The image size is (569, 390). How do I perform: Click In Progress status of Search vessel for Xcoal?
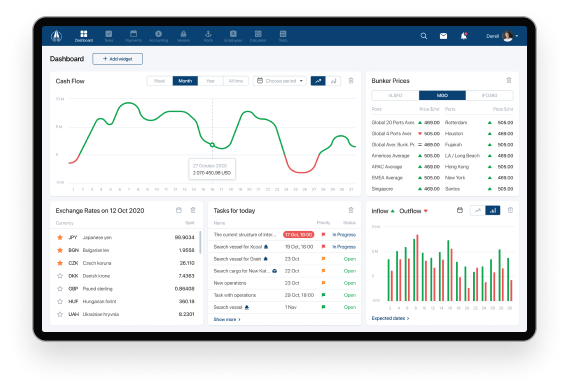coord(344,247)
